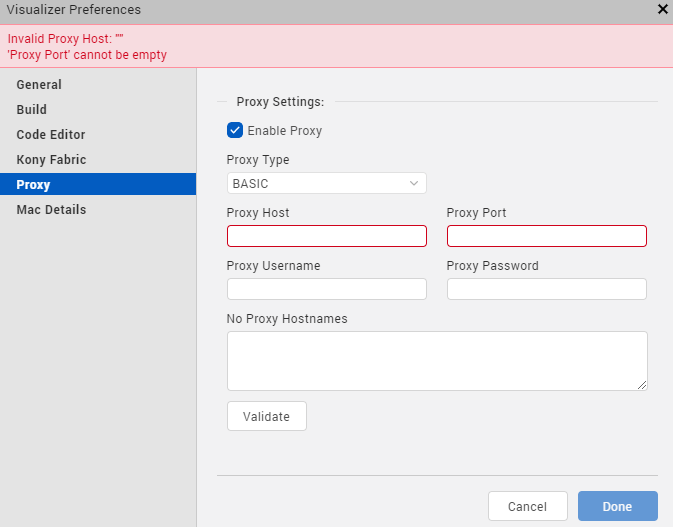Open Code Editor preferences

pyautogui.click(x=51, y=135)
